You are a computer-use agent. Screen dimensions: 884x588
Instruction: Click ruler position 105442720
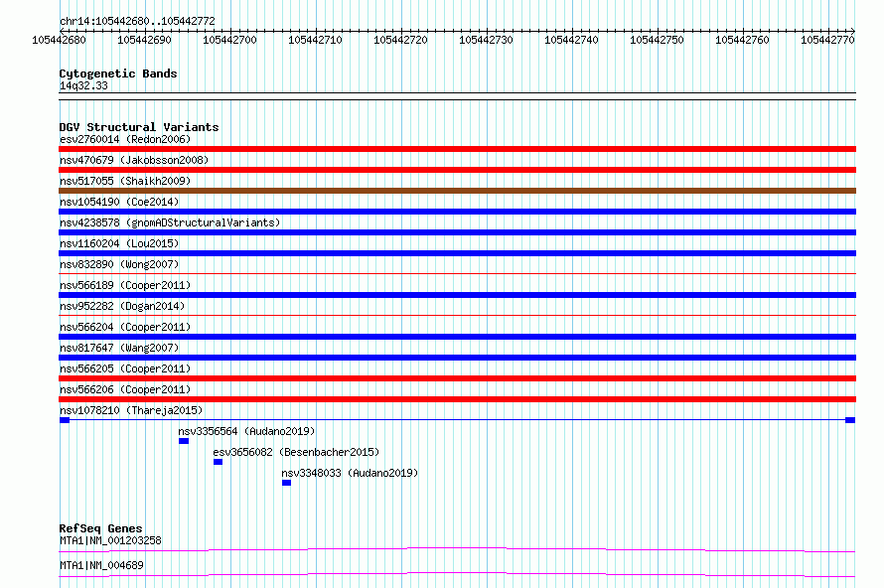click(x=401, y=40)
